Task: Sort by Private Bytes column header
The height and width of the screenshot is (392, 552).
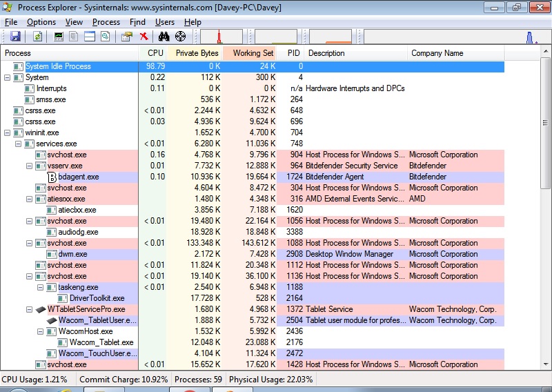Action: coord(195,53)
